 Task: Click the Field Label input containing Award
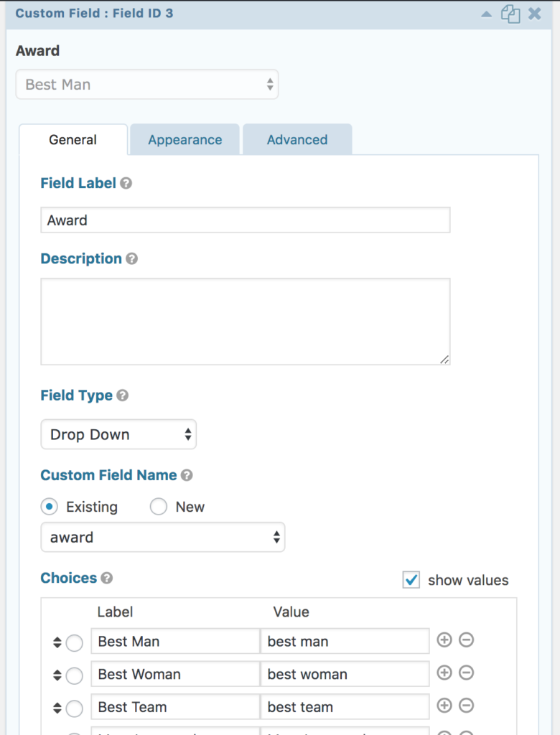(246, 220)
